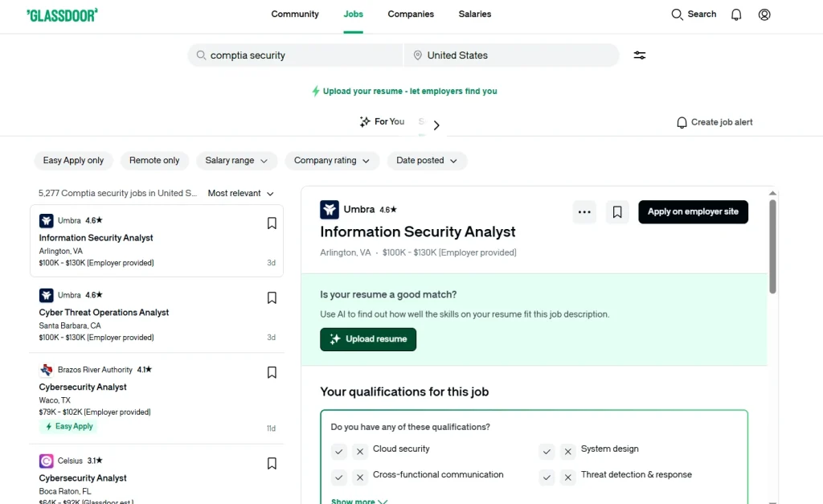The image size is (823, 504).
Task: Click Apply on employer site
Action: pyautogui.click(x=693, y=212)
